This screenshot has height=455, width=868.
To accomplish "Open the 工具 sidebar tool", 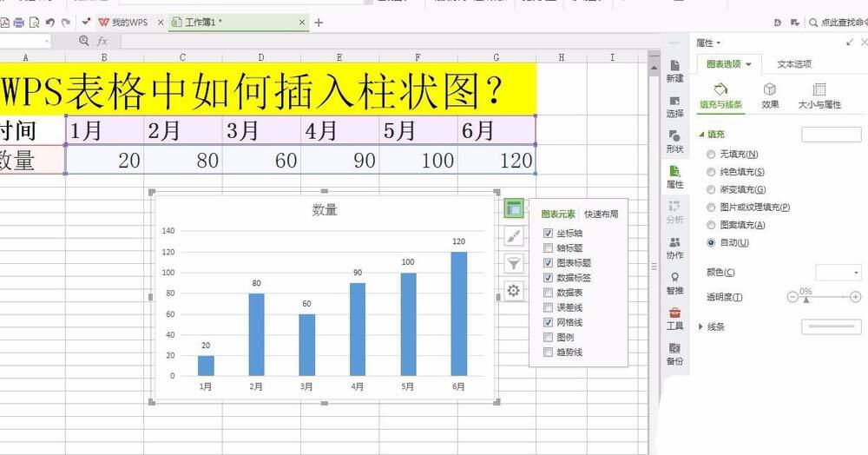I will [x=674, y=319].
